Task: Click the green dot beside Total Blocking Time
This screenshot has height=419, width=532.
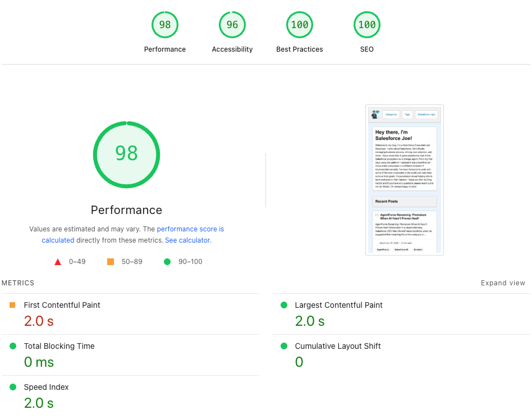Action: [x=13, y=346]
